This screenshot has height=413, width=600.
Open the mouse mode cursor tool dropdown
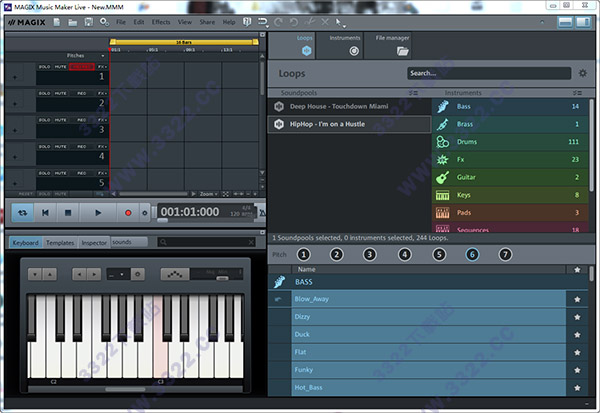click(x=340, y=23)
